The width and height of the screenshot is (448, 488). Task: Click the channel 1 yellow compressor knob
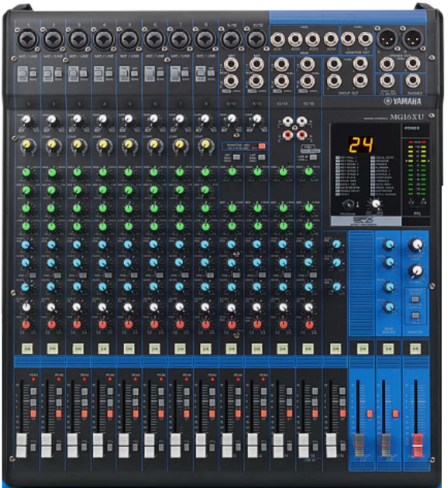tap(27, 143)
